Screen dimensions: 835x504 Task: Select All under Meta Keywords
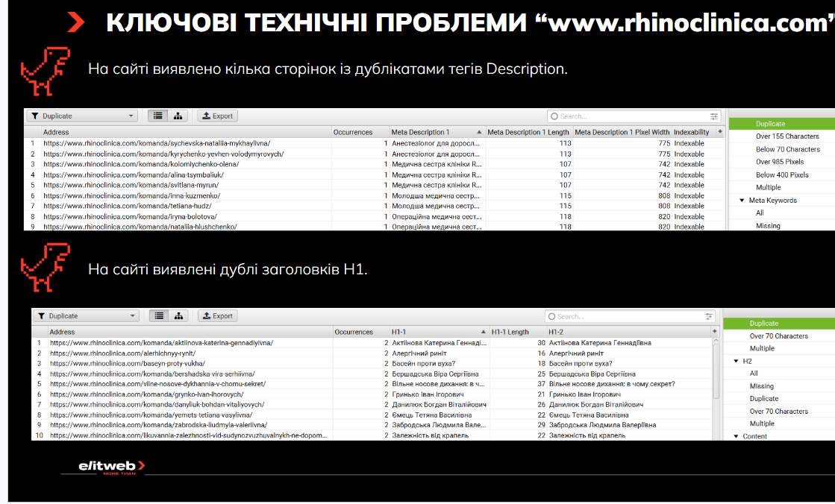tap(760, 213)
